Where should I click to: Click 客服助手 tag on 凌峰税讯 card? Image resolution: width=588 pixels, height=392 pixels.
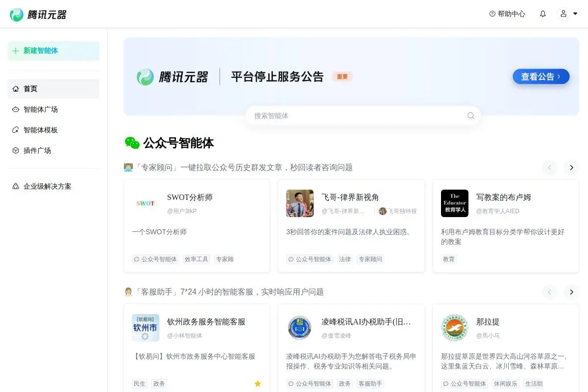[370, 384]
